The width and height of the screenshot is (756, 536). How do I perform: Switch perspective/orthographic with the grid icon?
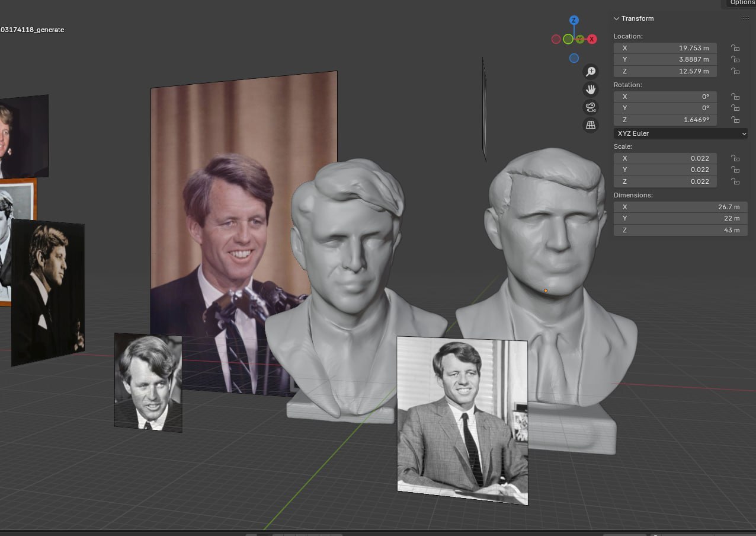tap(590, 125)
